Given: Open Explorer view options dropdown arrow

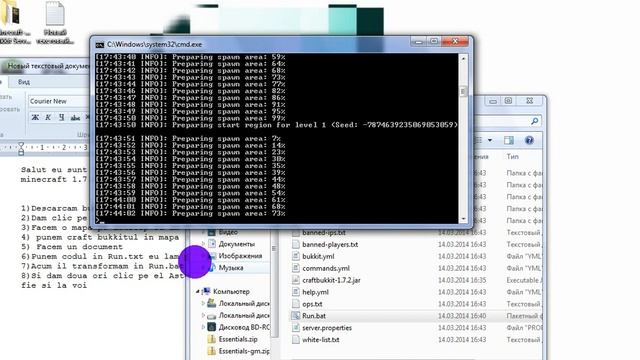Looking at the screenshot, I should click(x=490, y=140).
